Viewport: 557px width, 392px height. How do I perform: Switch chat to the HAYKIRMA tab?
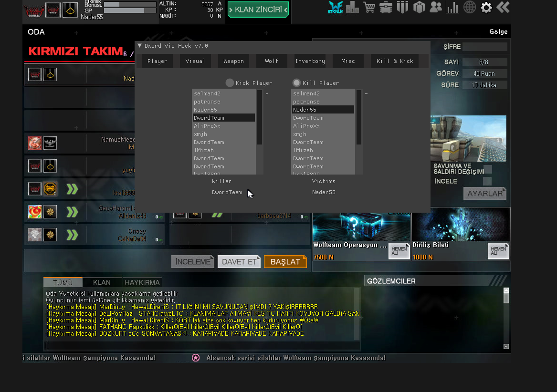coord(142,282)
